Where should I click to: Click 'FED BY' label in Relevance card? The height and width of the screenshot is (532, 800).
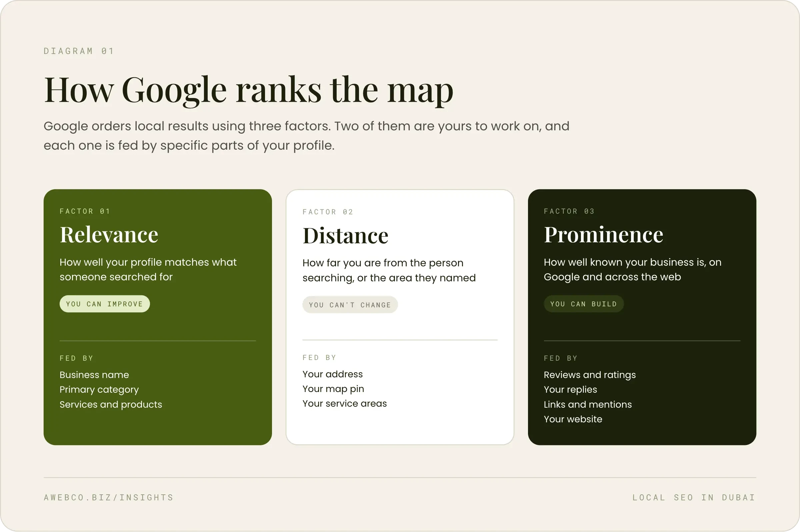(76, 358)
